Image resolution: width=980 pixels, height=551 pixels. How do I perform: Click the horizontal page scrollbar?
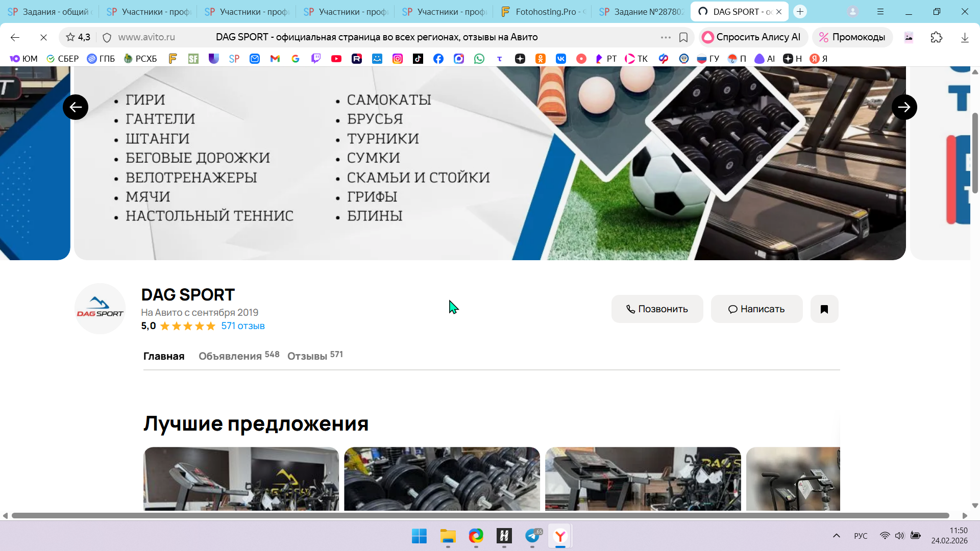(x=480, y=516)
